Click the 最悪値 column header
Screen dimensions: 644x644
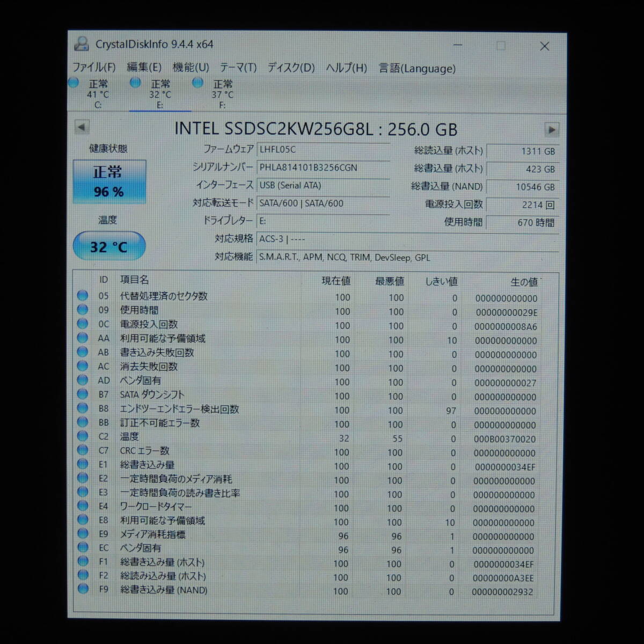[390, 281]
